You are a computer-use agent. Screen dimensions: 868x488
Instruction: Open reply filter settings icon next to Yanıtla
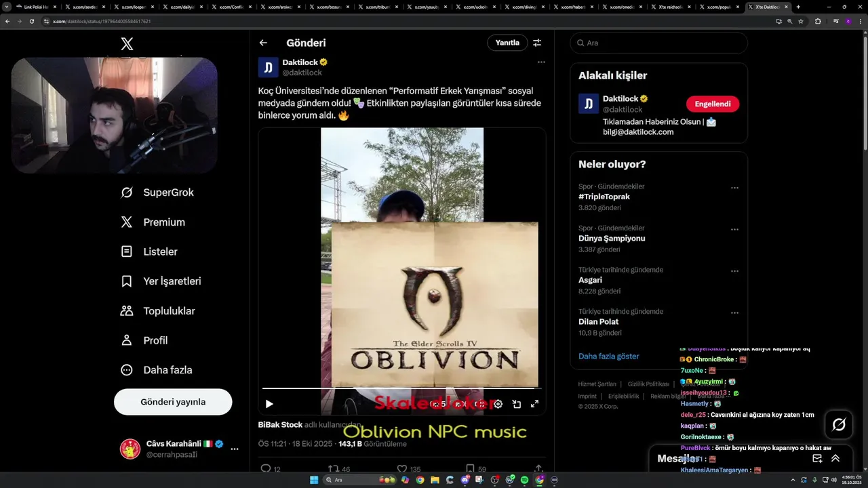click(537, 43)
